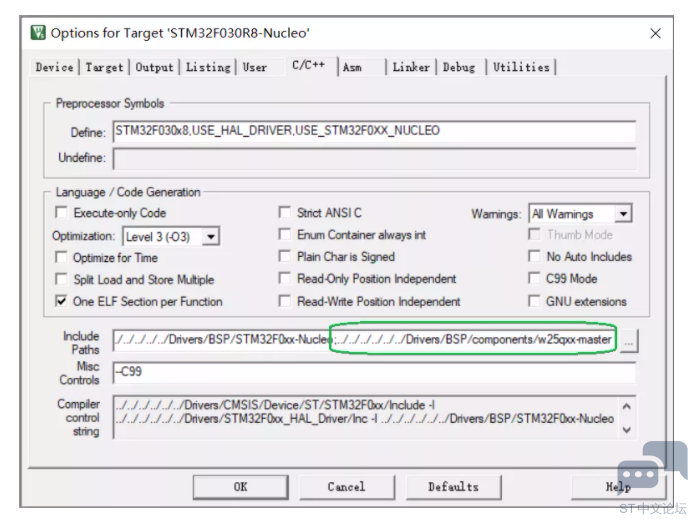Switch to the Utilities tab
This screenshot has width=696, height=524.
pyautogui.click(x=521, y=67)
